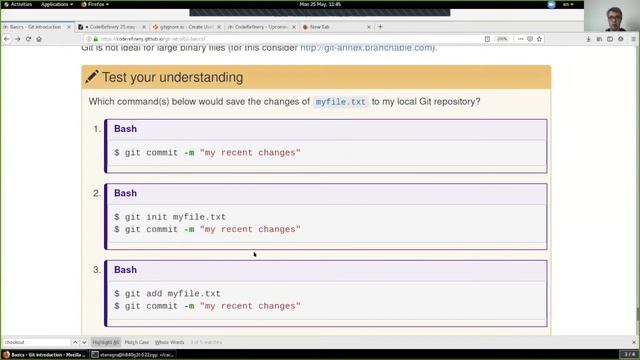640x360 pixels.
Task: Close the New Tab tab
Action: pos(369,27)
